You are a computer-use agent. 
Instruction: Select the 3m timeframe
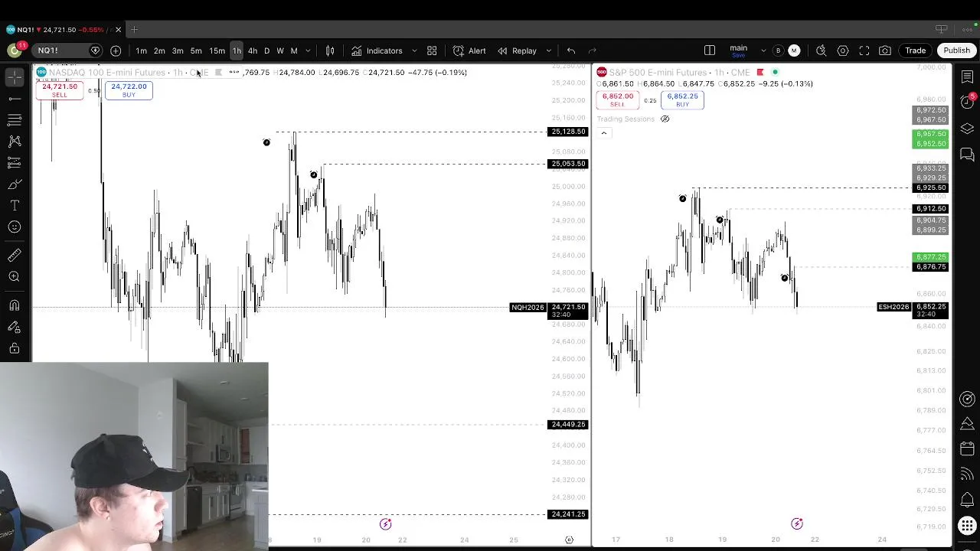point(178,51)
